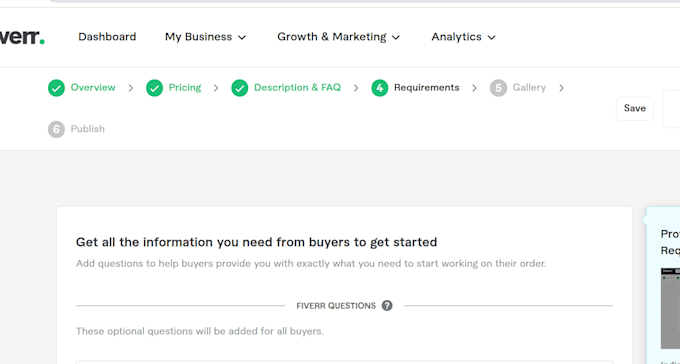
Task: Click the gray step 5 circle
Action: 498,88
